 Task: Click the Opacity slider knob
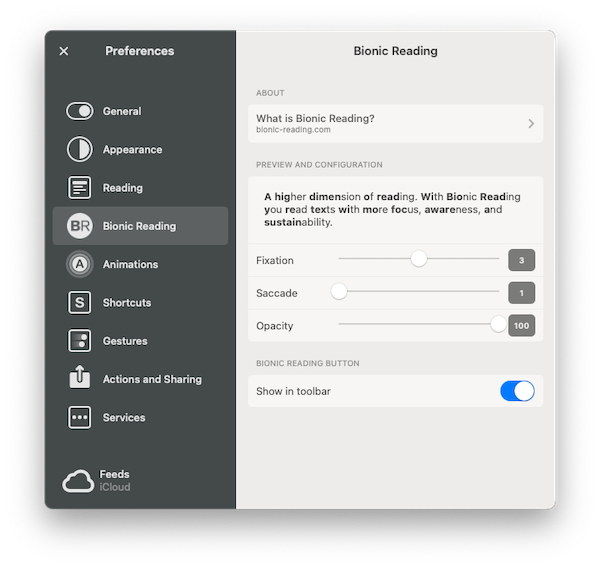498,324
